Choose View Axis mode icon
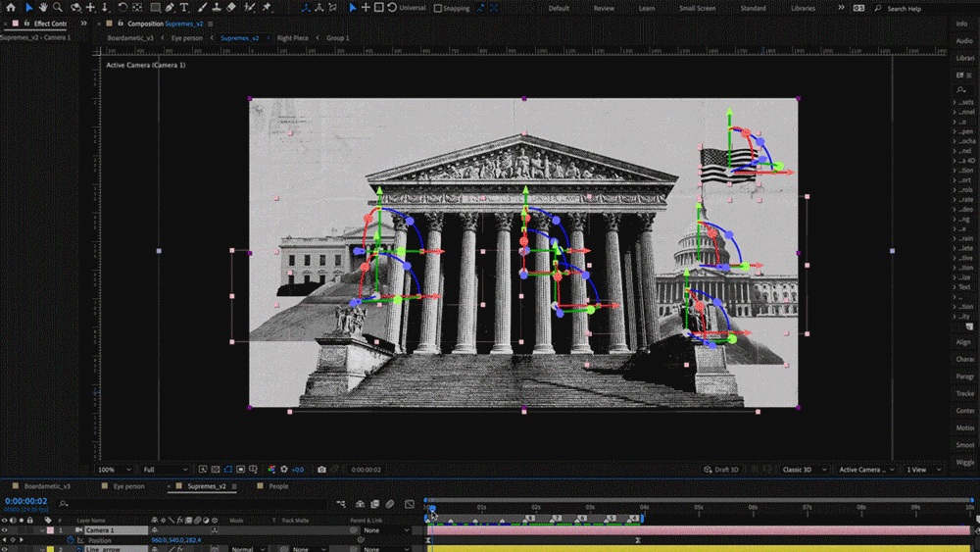 pos(333,8)
